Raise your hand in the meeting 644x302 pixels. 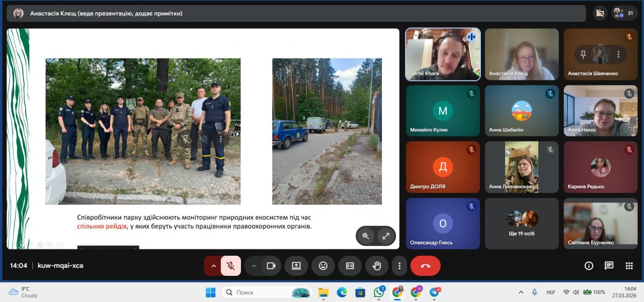[376, 266]
